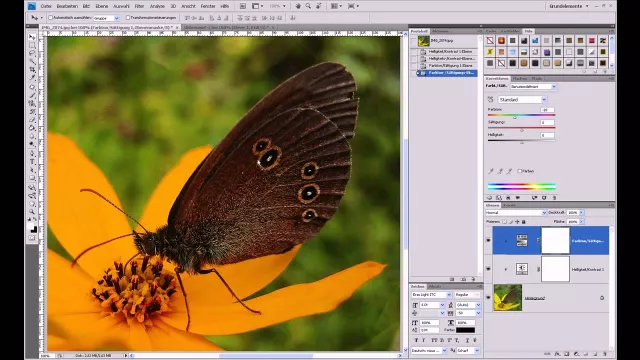The image size is (640, 360).
Task: Open the Datei menu
Action: pos(46,6)
